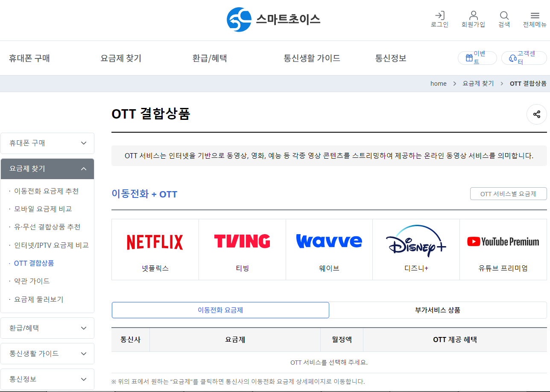Click 요금제 찾기 in the breadcrumb

(x=478, y=84)
